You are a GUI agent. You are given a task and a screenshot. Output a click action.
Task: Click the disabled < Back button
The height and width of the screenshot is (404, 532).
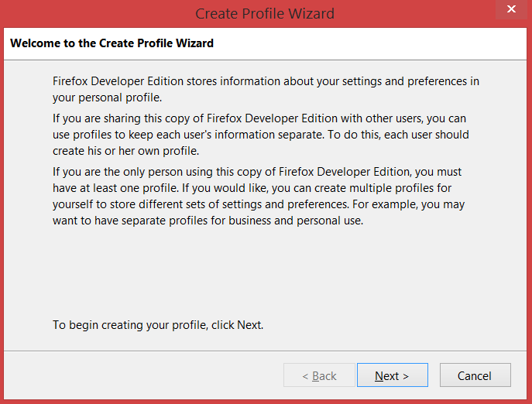319,375
